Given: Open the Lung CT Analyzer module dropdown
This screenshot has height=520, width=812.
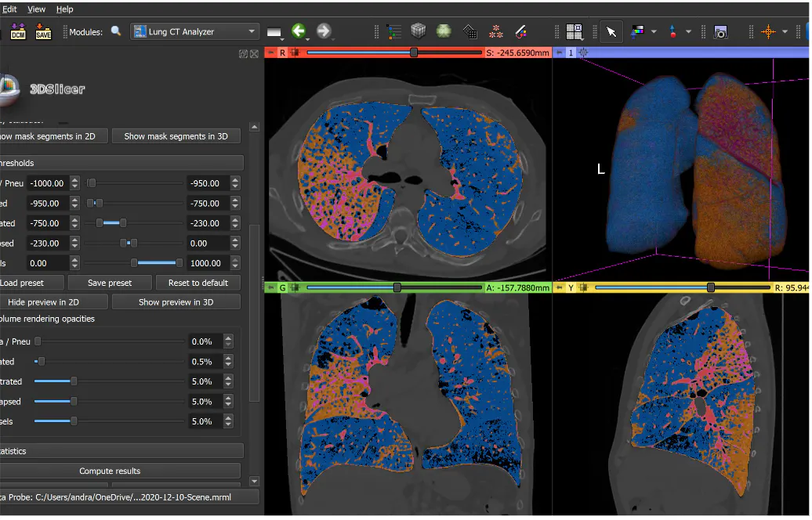Looking at the screenshot, I should (195, 31).
